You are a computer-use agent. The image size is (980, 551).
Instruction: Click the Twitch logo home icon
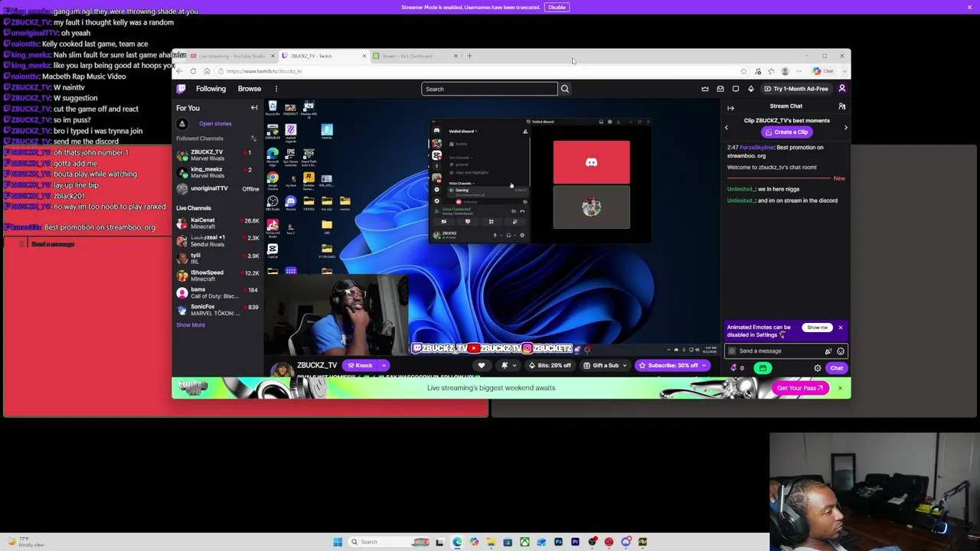point(181,89)
